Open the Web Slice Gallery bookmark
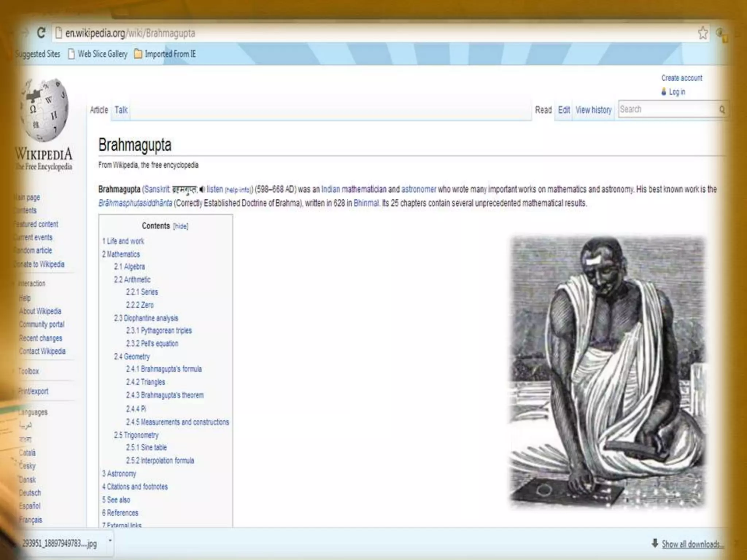 98,54
